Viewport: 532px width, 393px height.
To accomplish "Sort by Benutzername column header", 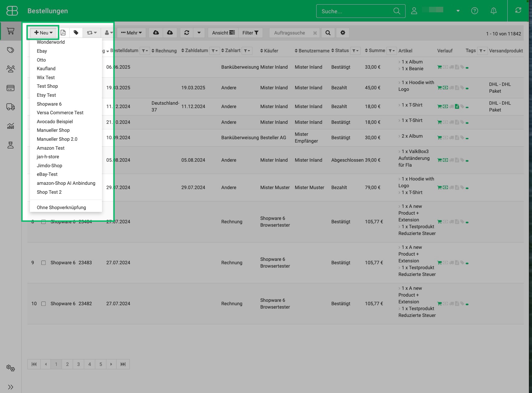I will (312, 51).
